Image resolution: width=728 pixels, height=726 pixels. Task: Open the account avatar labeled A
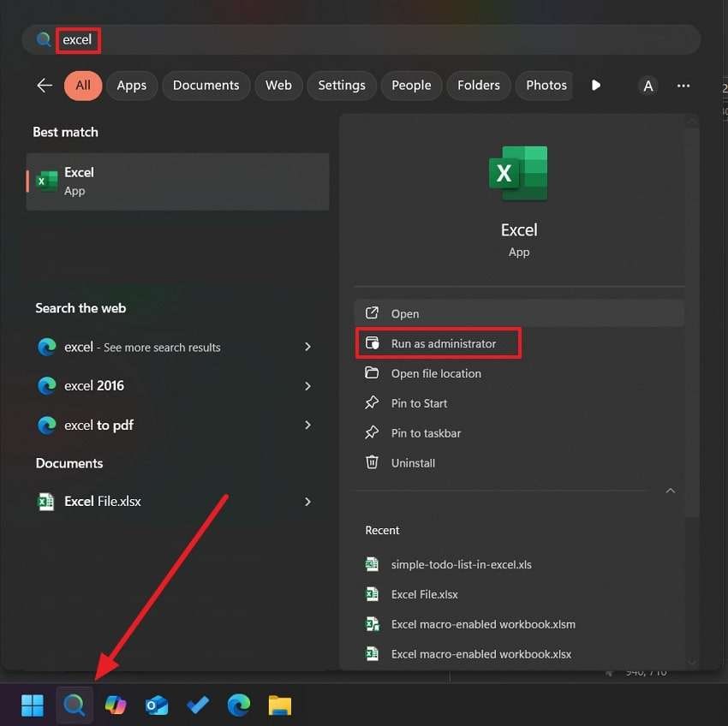648,86
